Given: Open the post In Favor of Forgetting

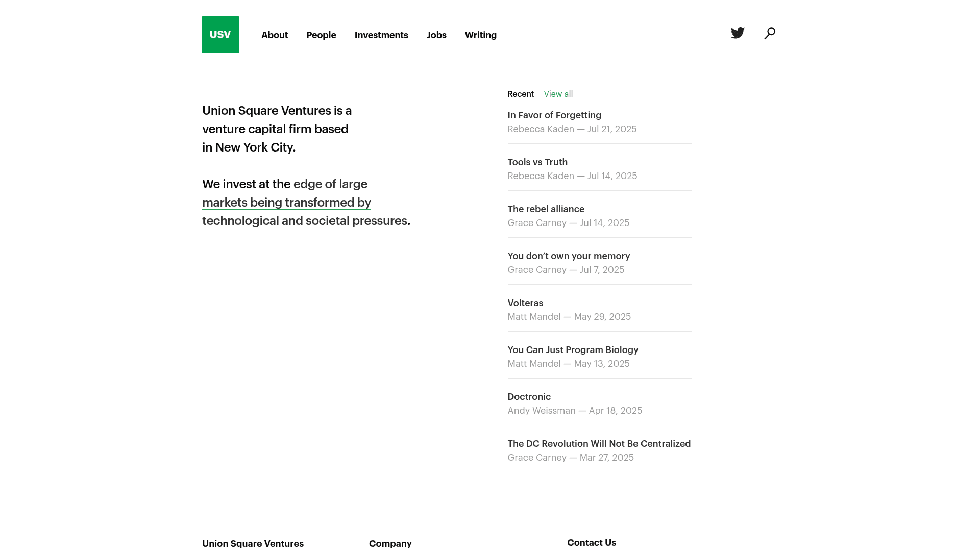Looking at the screenshot, I should (554, 115).
